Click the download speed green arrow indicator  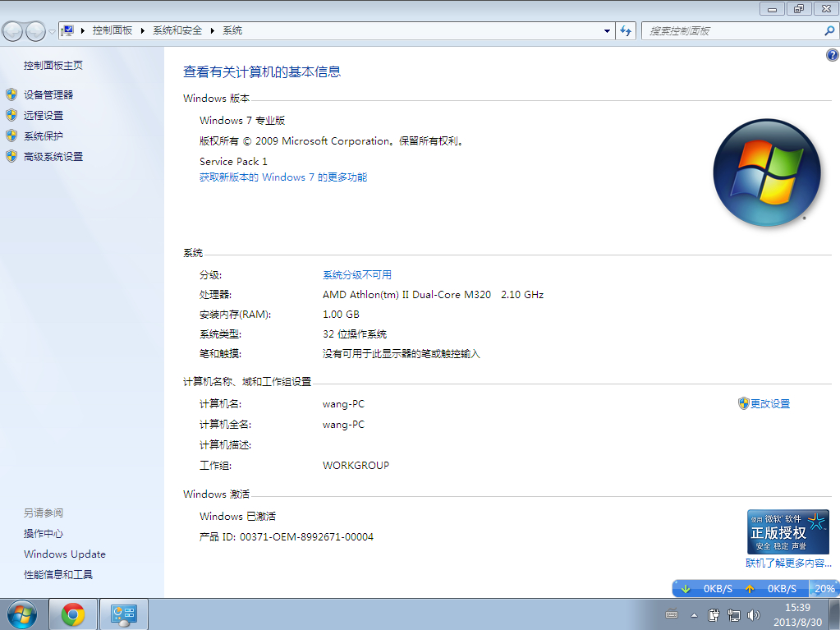pos(685,589)
